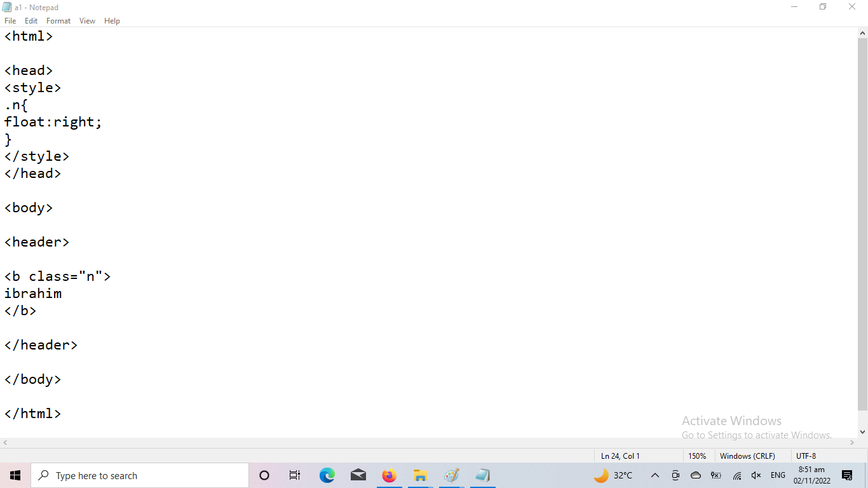The height and width of the screenshot is (488, 868).
Task: Open the File menu
Action: tap(10, 21)
